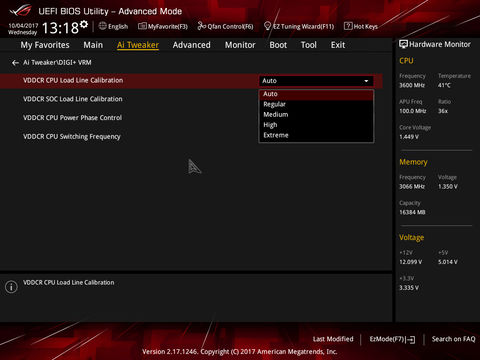Click the +12V reading 12.099 V
The width and height of the screenshot is (480, 360).
coord(411,262)
